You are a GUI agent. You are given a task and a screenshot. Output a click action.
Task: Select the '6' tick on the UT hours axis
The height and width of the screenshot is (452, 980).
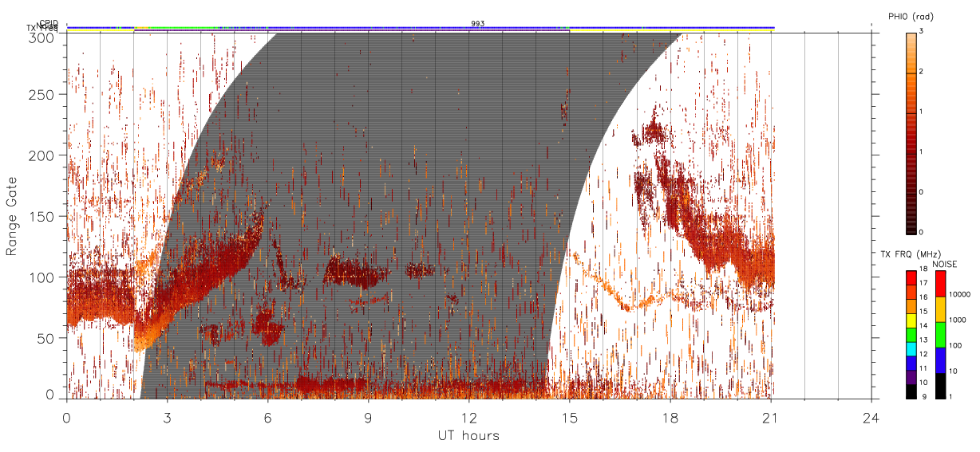[267, 416]
